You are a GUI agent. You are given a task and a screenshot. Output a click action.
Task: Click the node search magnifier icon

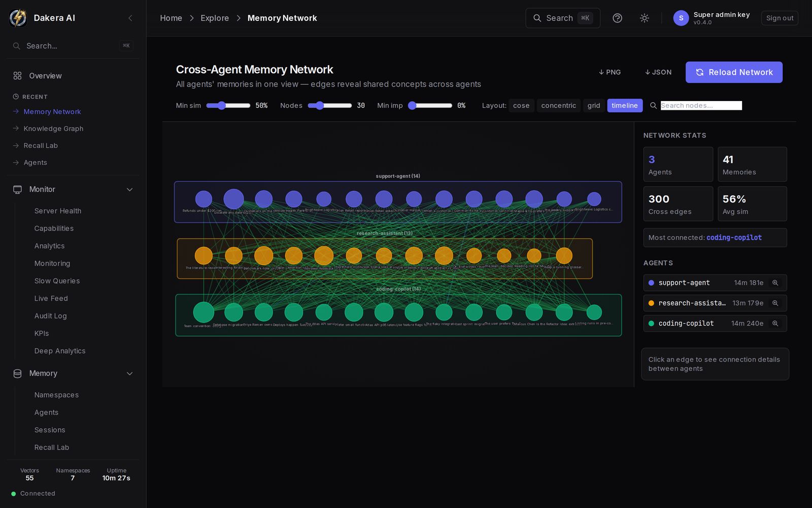653,106
